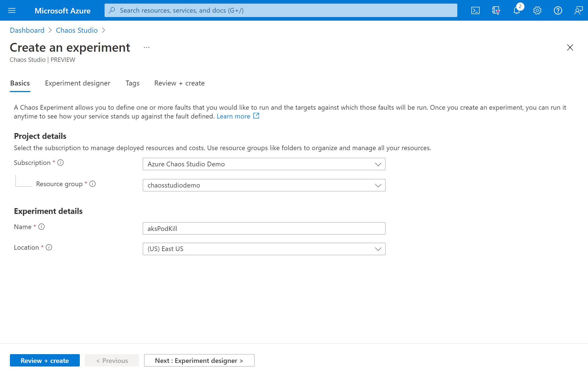Click the Azure account profile icon
Screen dimensions: 588x372
[578, 10]
